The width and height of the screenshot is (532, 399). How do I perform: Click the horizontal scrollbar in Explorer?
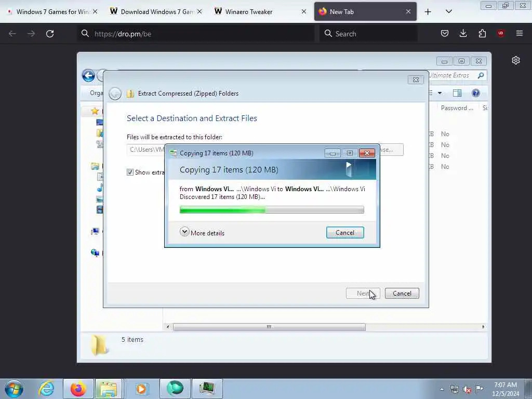point(270,327)
